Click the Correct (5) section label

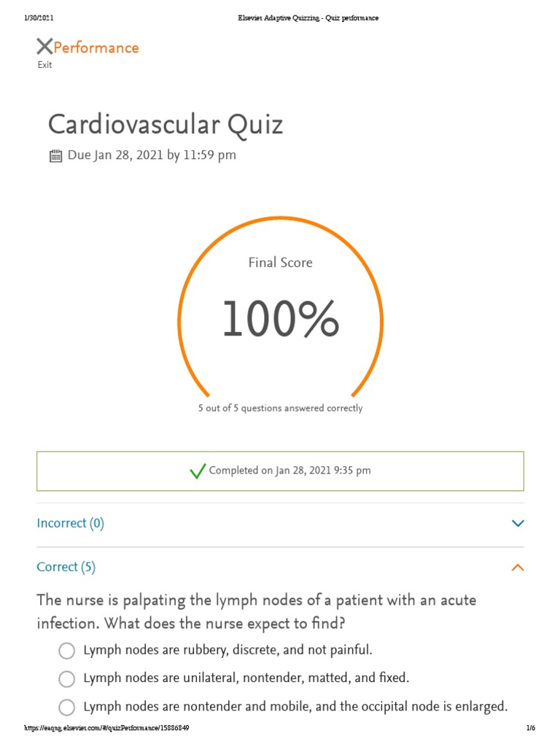point(66,567)
